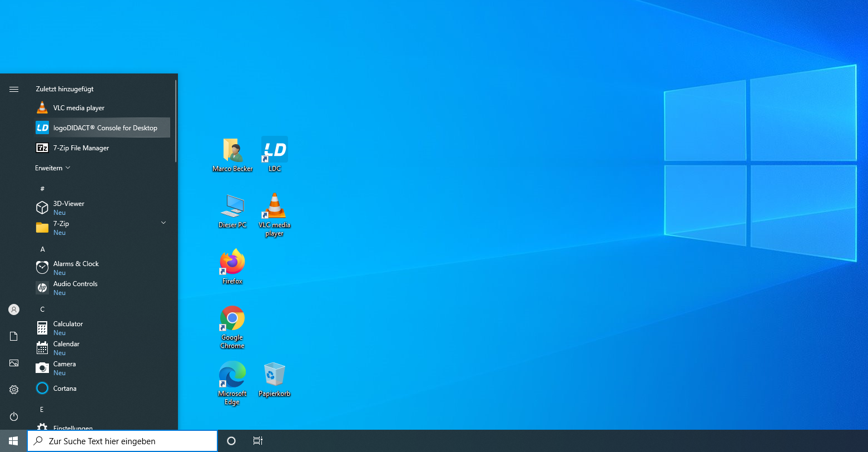Open Alarms & Clock app
The image size is (868, 452).
pyautogui.click(x=102, y=268)
